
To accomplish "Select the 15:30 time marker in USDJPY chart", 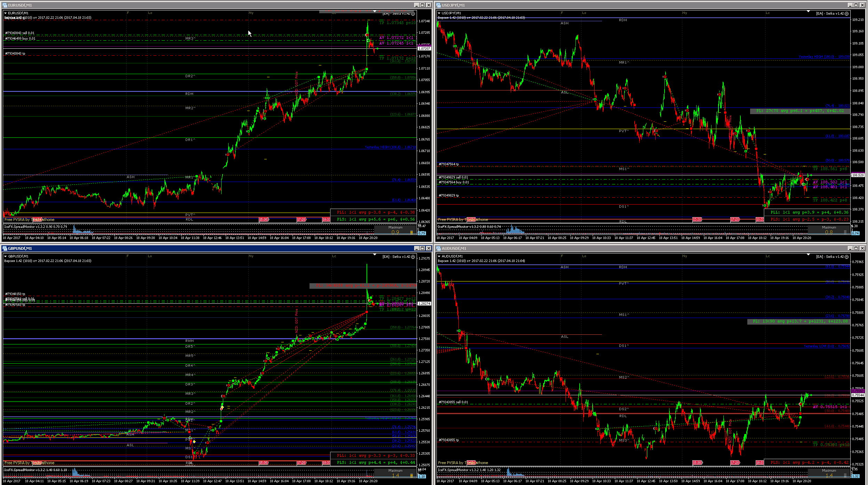I will (x=698, y=220).
